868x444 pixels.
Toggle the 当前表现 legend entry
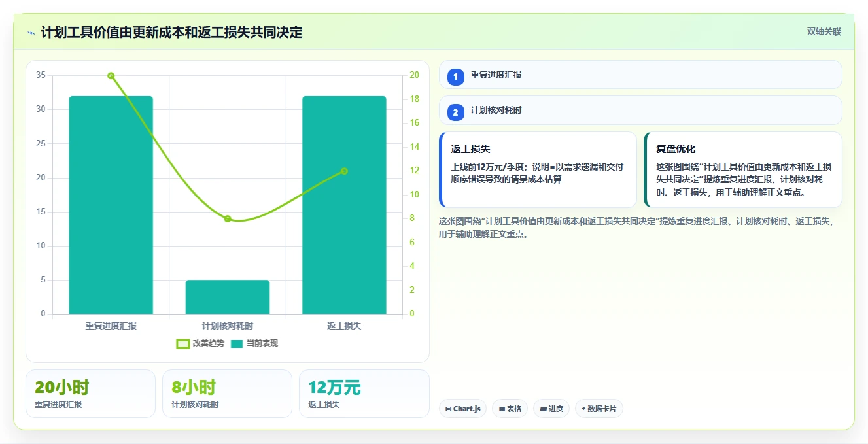click(x=254, y=343)
